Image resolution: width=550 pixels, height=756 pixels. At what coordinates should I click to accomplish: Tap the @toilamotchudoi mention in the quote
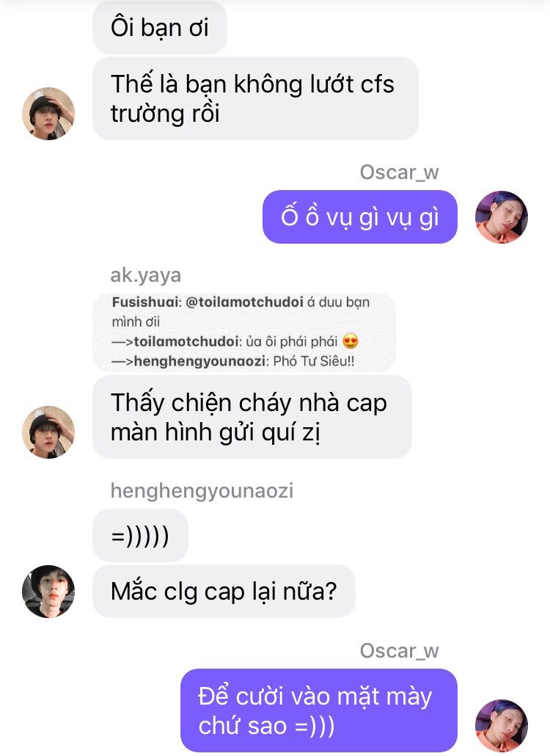pos(244,302)
